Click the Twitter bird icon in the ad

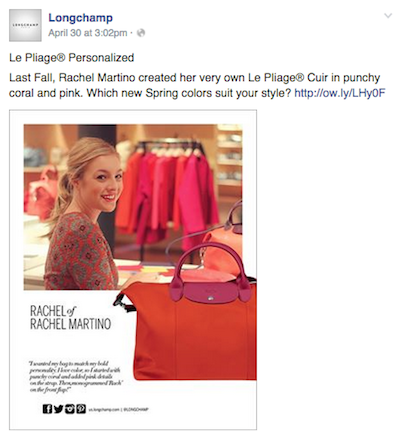59,409
